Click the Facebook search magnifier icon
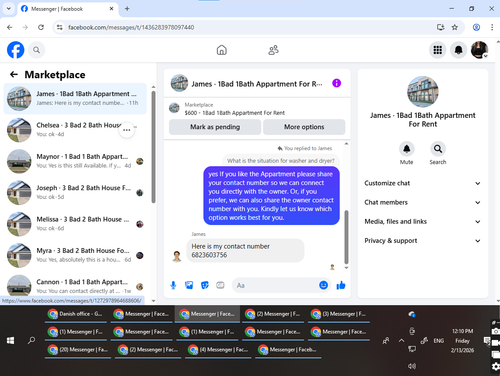 (x=36, y=50)
